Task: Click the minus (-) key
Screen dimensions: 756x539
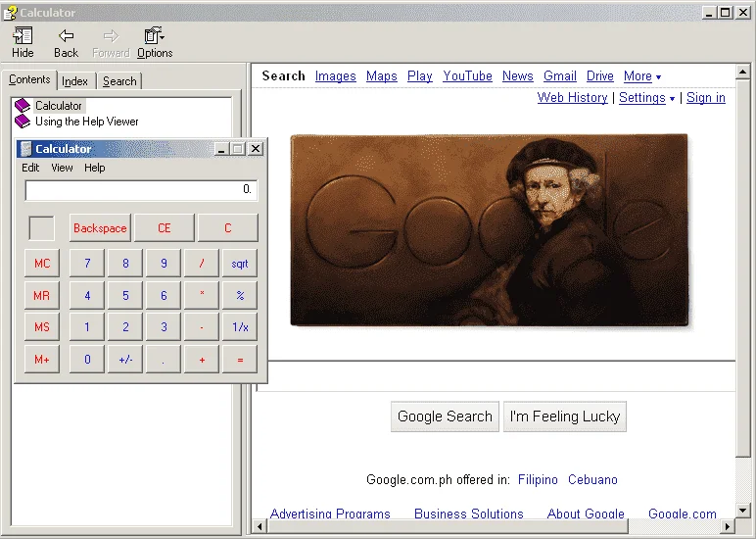Action: click(x=202, y=327)
